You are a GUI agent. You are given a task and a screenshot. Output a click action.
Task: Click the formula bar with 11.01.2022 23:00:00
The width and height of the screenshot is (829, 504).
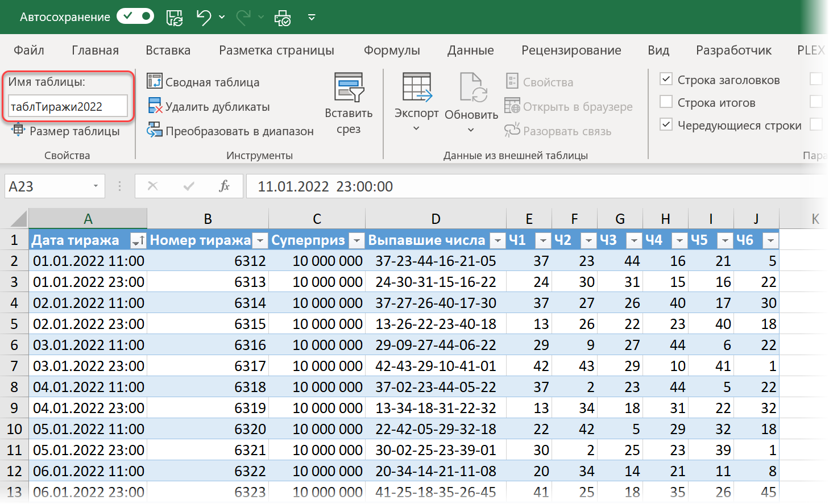click(x=537, y=186)
